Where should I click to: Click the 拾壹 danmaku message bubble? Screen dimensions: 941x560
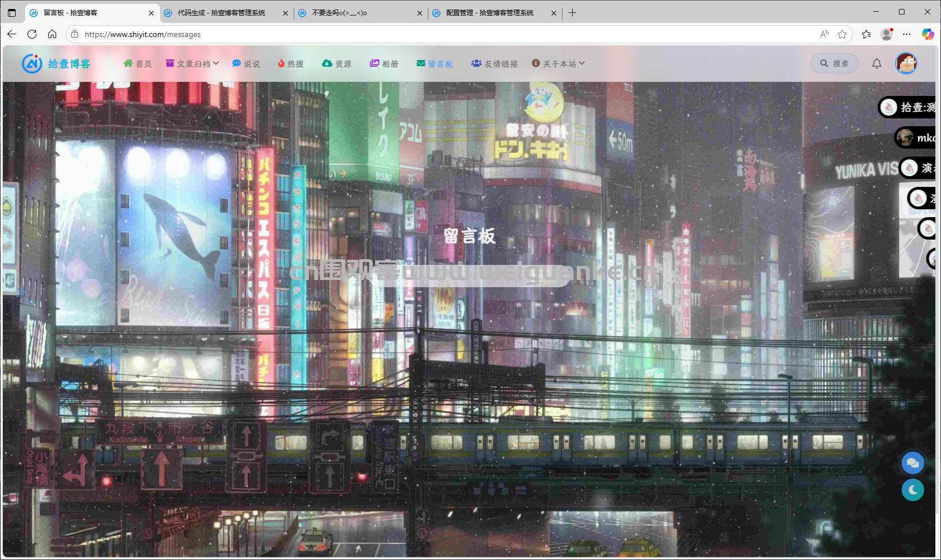907,107
